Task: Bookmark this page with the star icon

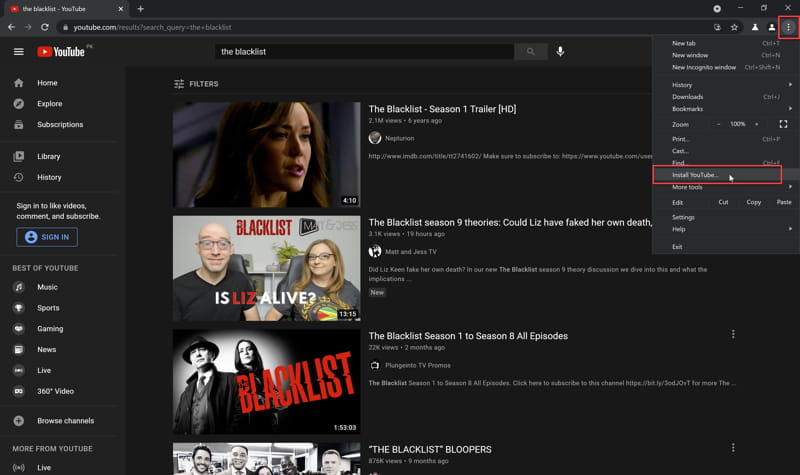Action: click(734, 27)
